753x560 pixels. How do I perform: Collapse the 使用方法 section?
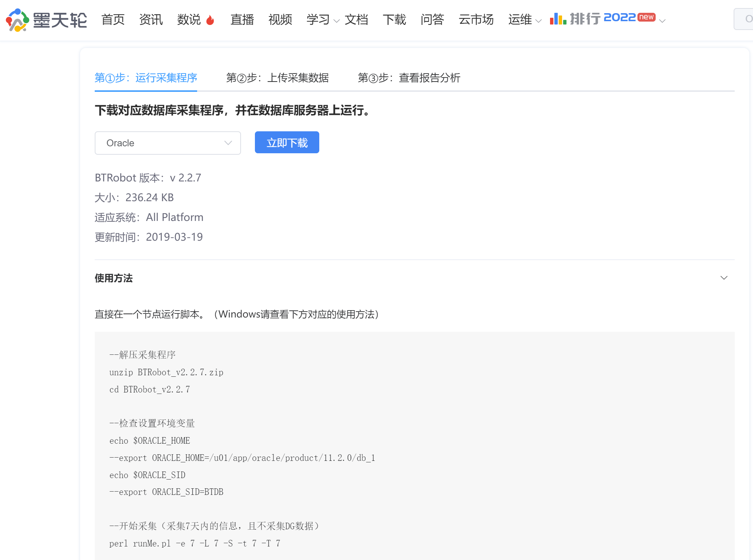pos(724,278)
